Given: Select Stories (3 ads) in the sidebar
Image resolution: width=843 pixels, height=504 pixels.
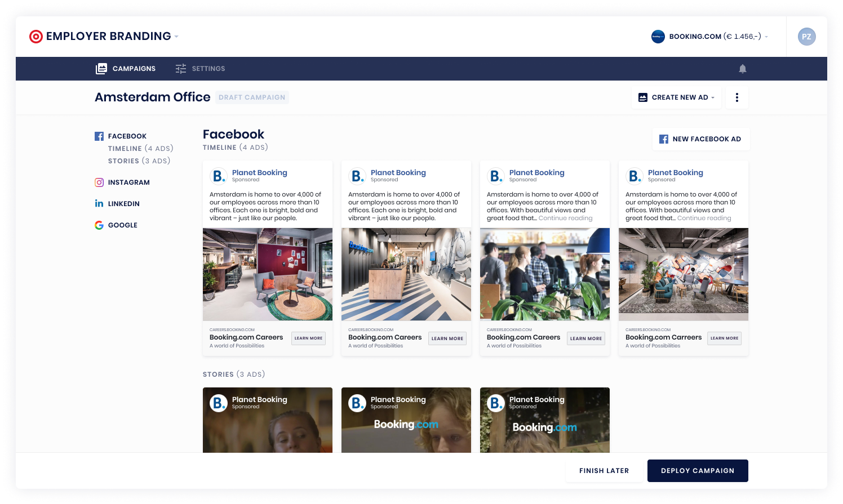Looking at the screenshot, I should pyautogui.click(x=139, y=161).
